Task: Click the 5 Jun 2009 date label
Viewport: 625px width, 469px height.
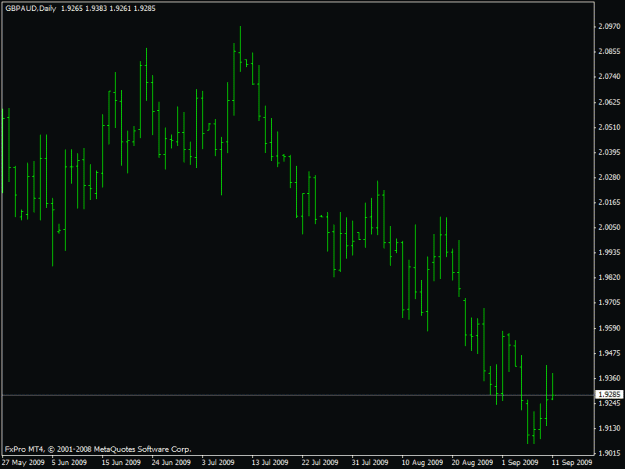Action: pos(69,462)
